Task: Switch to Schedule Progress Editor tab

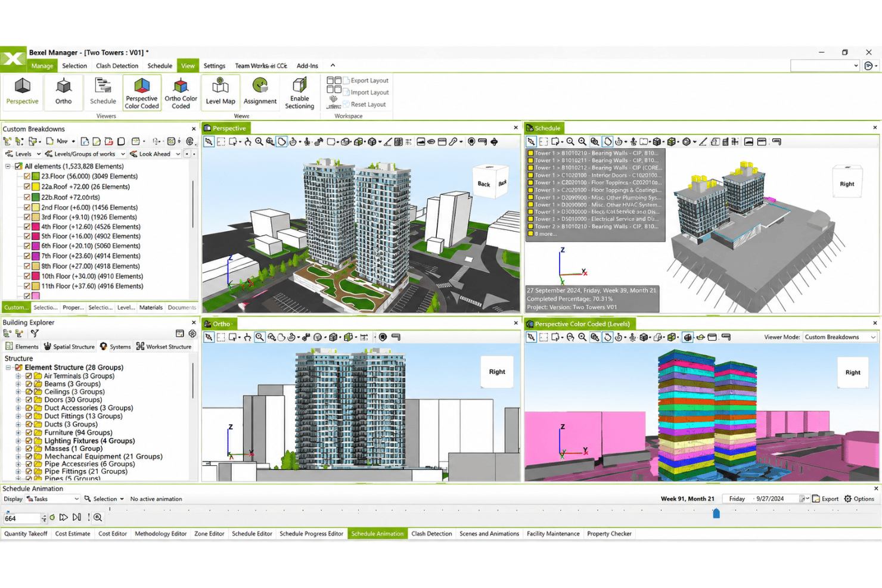Action: 311,534
